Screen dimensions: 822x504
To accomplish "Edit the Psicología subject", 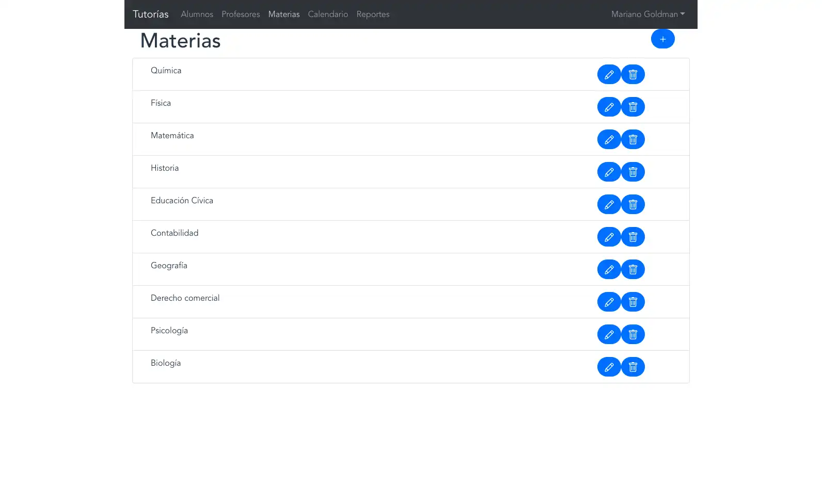I will (609, 335).
